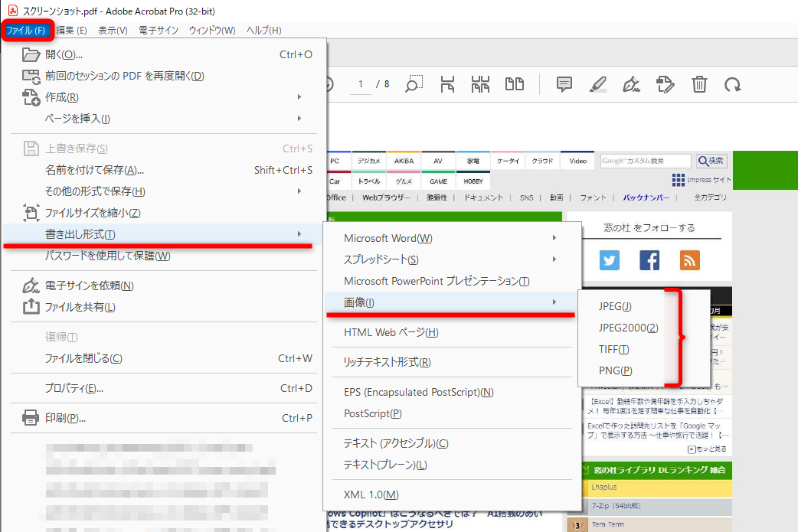Expand the その他の形式で保存(H) submenu arrow
This screenshot has height=532, width=798.
(299, 191)
